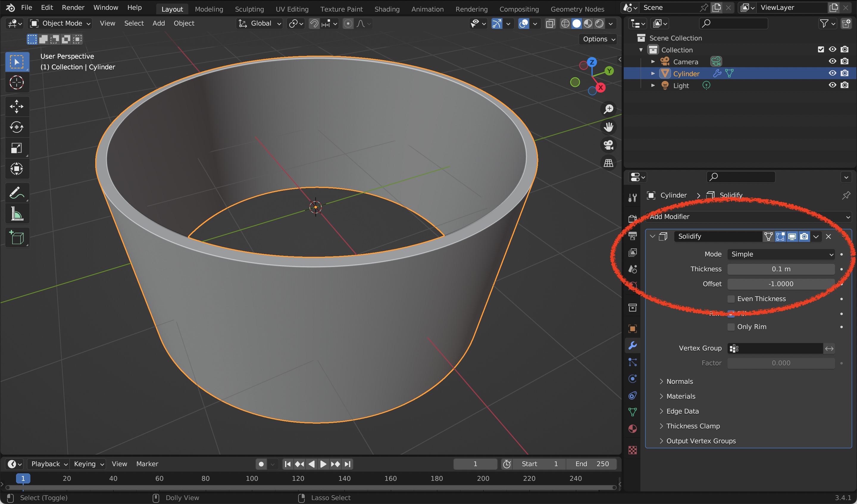Switch to rendered viewport shading
The height and width of the screenshot is (504, 857).
[x=600, y=24]
